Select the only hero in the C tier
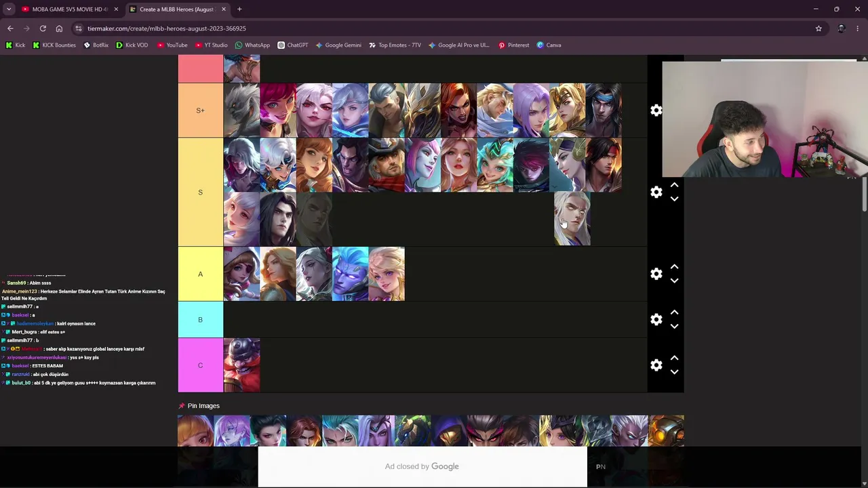 point(242,365)
